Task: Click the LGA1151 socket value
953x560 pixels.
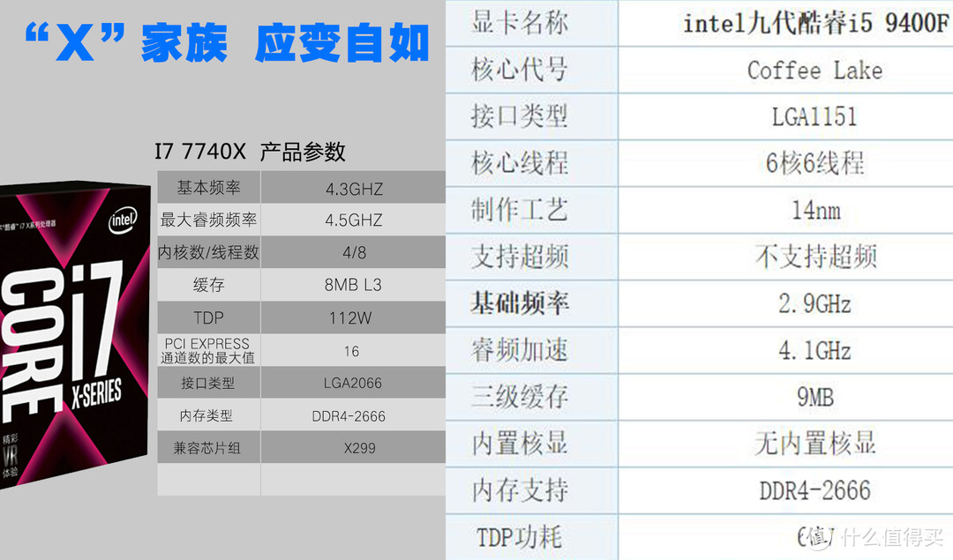Action: coord(814,116)
